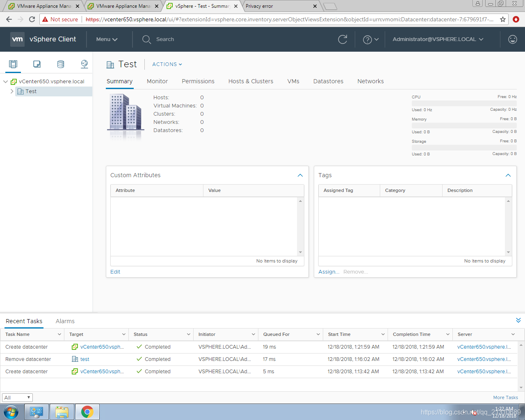Click the Not secure warning icon
The height and width of the screenshot is (420, 525).
click(45, 19)
